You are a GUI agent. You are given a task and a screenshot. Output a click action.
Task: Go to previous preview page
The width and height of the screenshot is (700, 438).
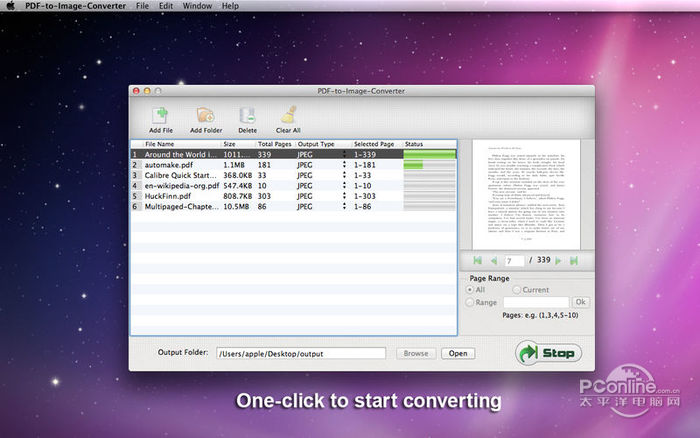point(494,260)
